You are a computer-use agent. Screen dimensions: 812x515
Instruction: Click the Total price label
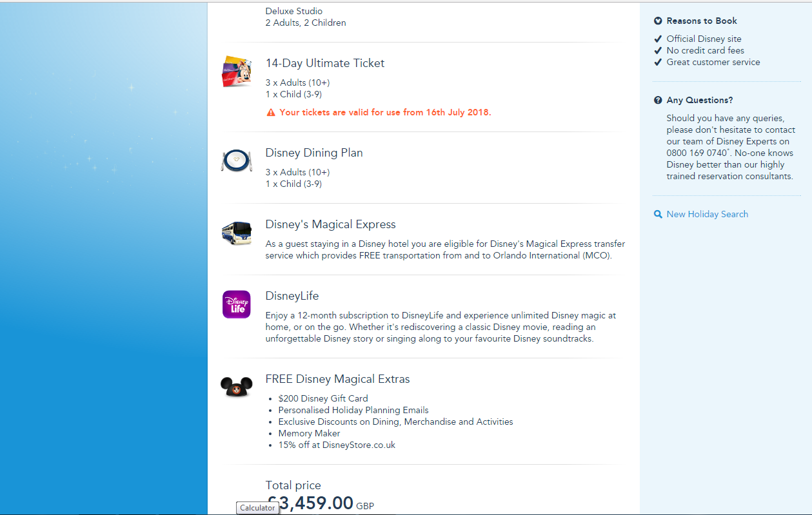[x=293, y=485]
